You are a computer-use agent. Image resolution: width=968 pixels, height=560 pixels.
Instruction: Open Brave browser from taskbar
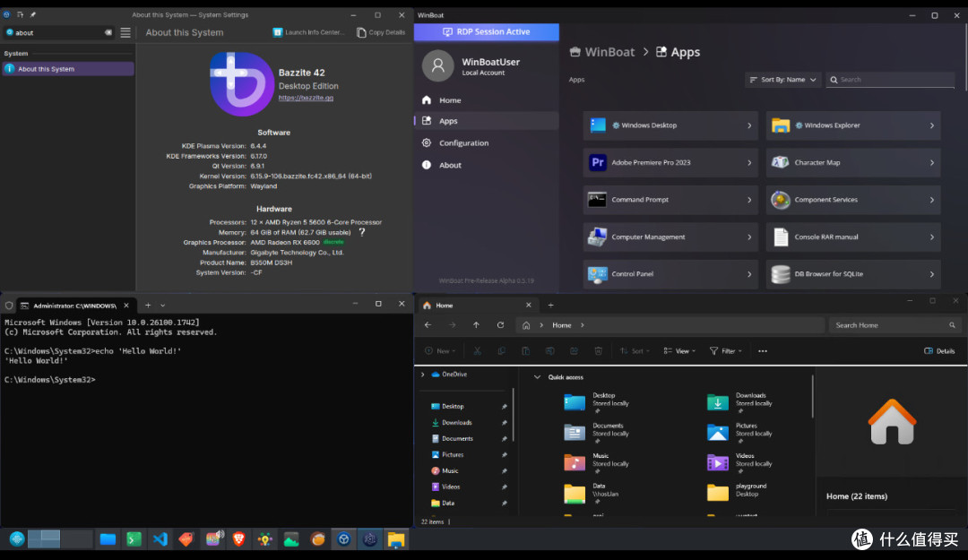[239, 539]
